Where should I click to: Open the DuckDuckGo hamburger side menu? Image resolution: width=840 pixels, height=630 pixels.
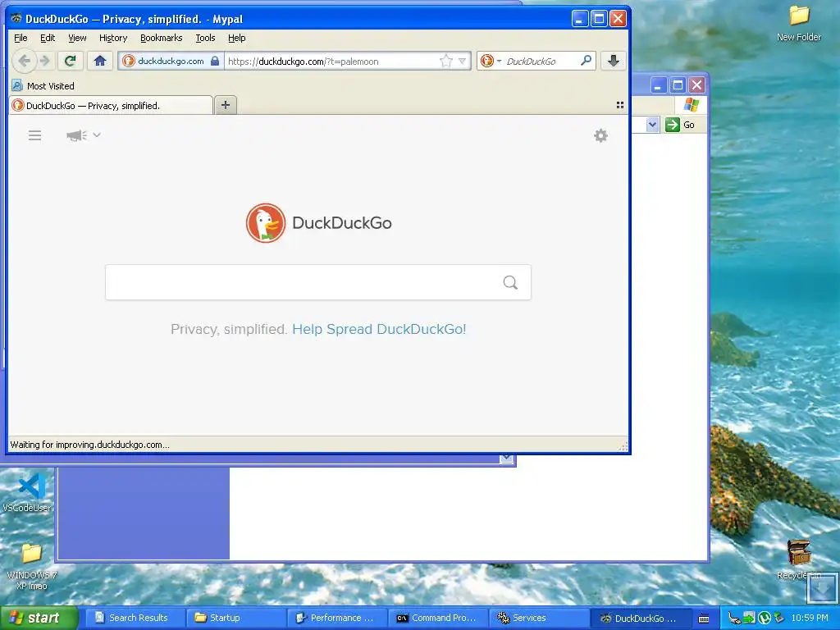[x=34, y=135]
